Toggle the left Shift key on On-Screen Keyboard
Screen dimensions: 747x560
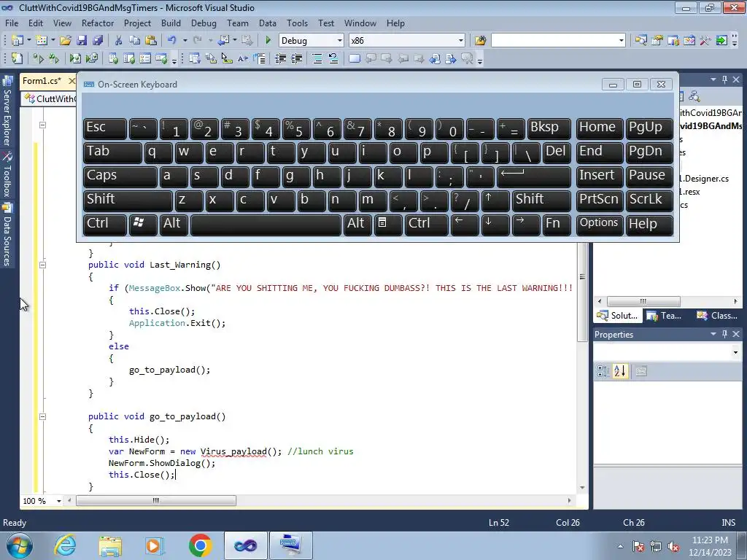coord(127,200)
